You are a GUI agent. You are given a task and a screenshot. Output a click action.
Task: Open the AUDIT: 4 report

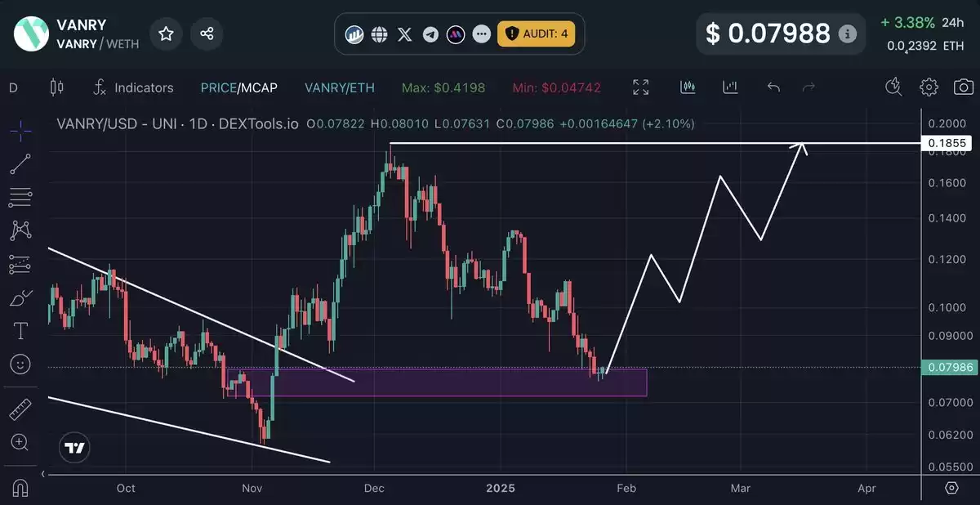(537, 34)
